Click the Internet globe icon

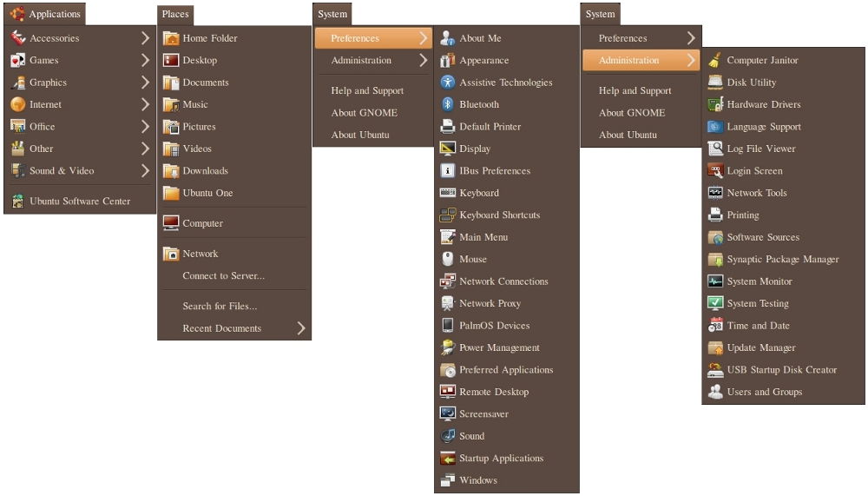pos(17,104)
